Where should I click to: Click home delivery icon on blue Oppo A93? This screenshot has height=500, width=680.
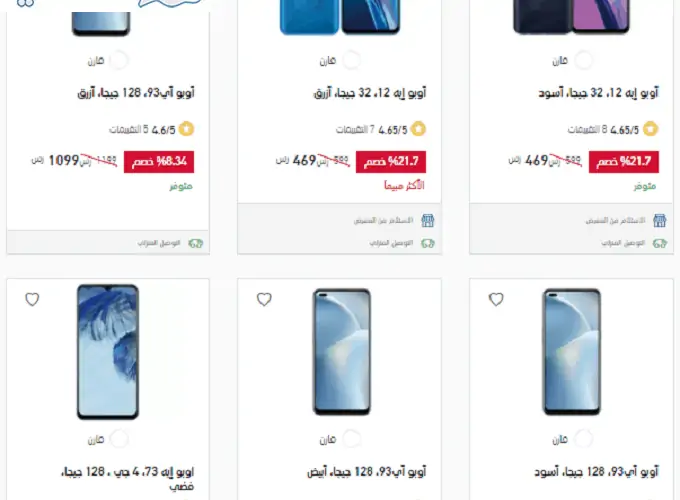coord(196,243)
